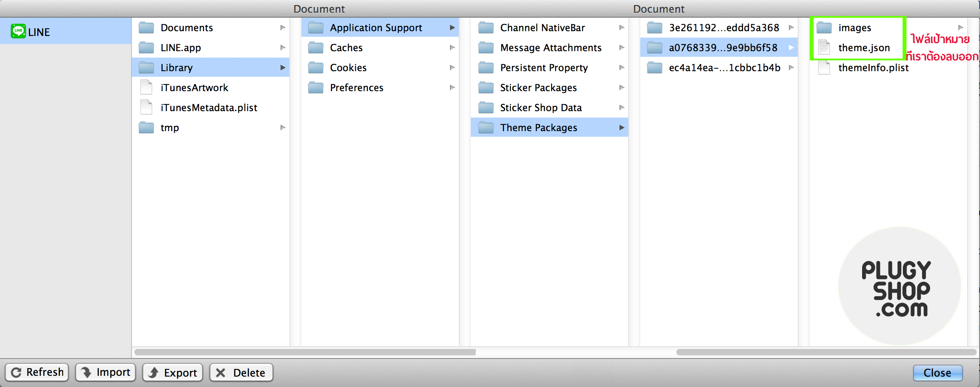Click the iTunesMetadata.plist file icon
The image size is (980, 387).
[146, 107]
